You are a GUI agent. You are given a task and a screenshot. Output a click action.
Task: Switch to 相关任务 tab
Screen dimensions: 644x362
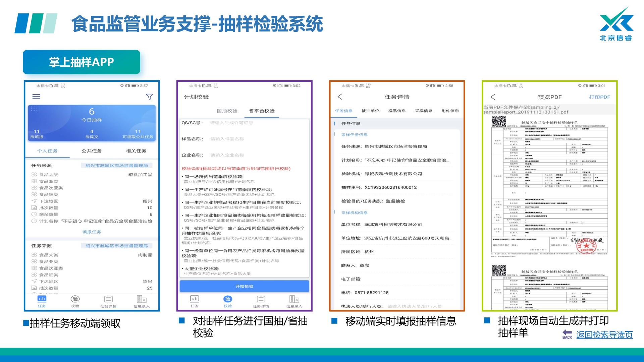point(136,151)
